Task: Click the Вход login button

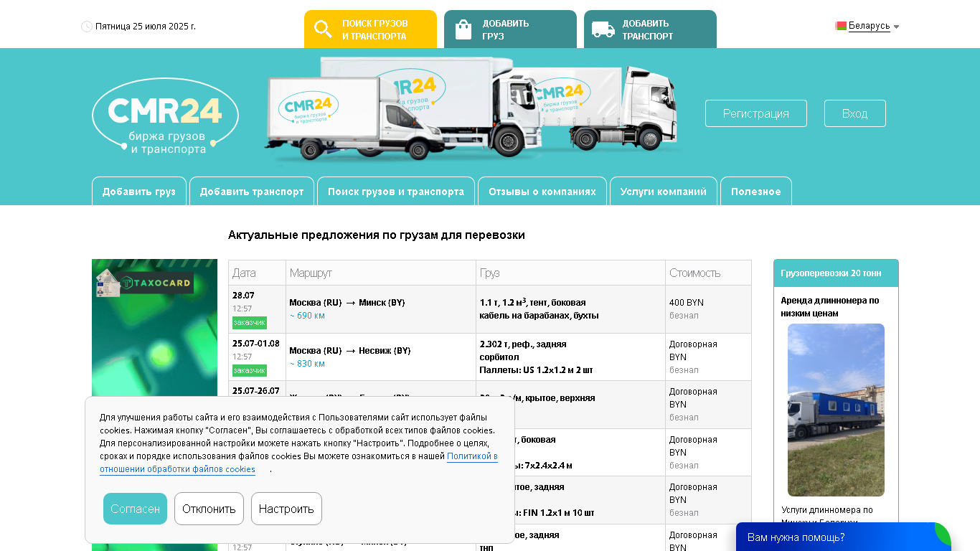Action: (855, 113)
